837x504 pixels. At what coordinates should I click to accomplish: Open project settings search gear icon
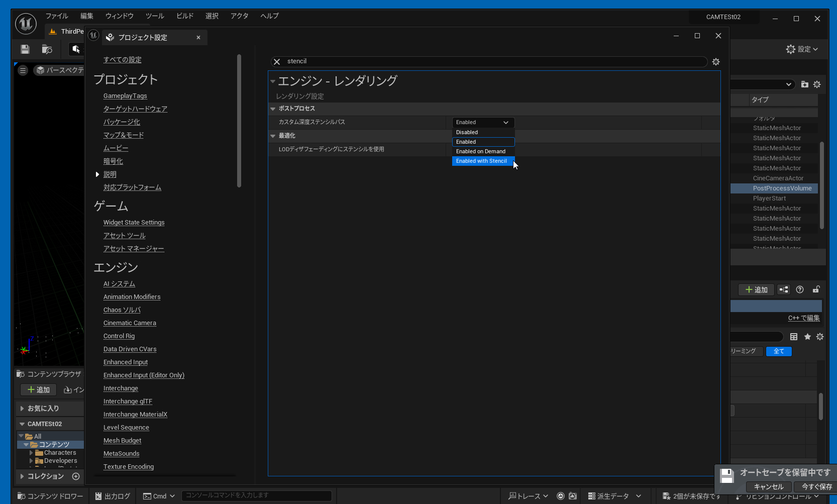coord(716,62)
